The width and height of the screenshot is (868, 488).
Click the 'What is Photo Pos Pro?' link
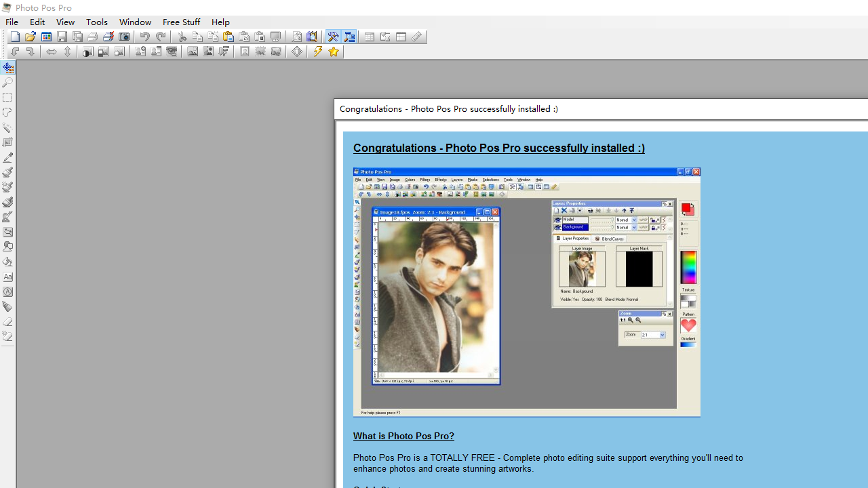point(403,436)
